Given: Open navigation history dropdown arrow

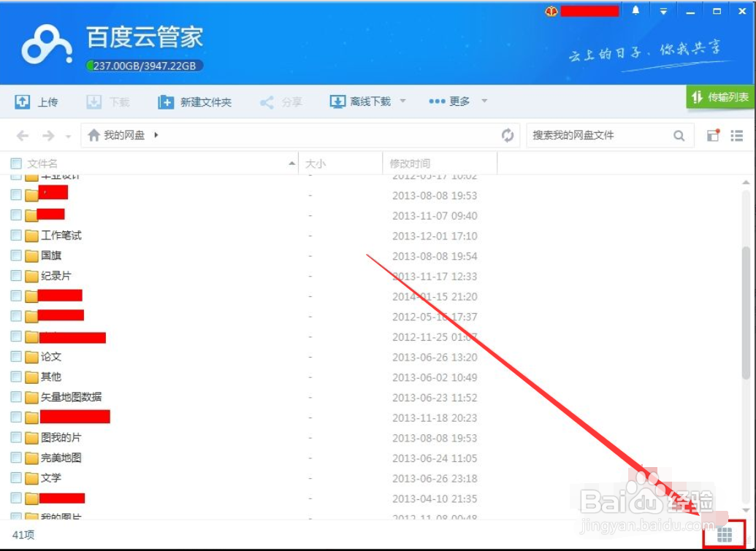Looking at the screenshot, I should point(68,136).
